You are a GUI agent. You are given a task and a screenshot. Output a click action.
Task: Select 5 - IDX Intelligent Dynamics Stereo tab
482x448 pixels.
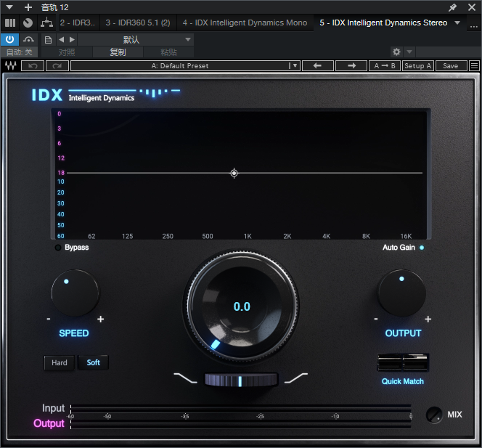click(383, 23)
